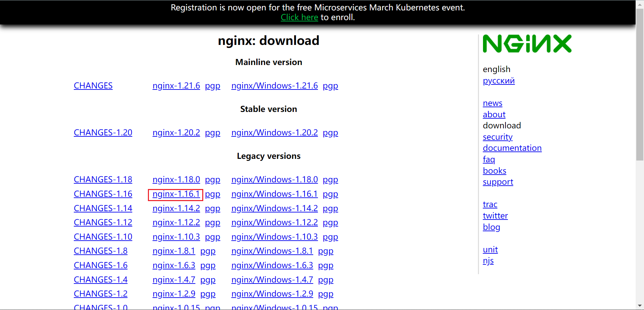The image size is (644, 310).
Task: Open the news page
Action: tap(492, 103)
